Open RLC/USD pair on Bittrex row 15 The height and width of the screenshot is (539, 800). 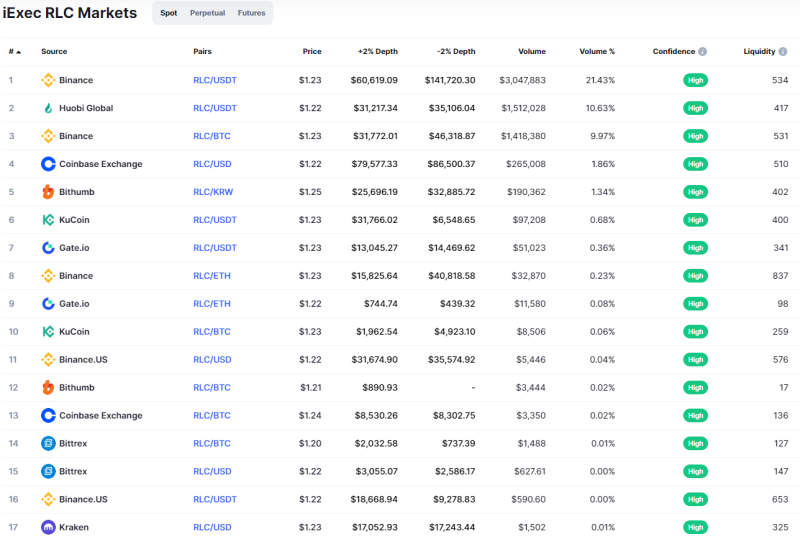pos(212,472)
